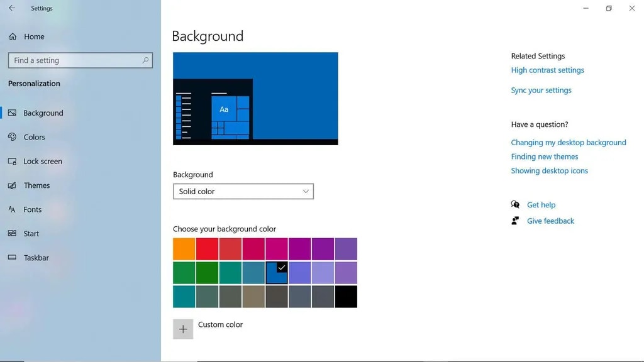Select the Themes brush icon
Image resolution: width=644 pixels, height=362 pixels.
coord(12,185)
